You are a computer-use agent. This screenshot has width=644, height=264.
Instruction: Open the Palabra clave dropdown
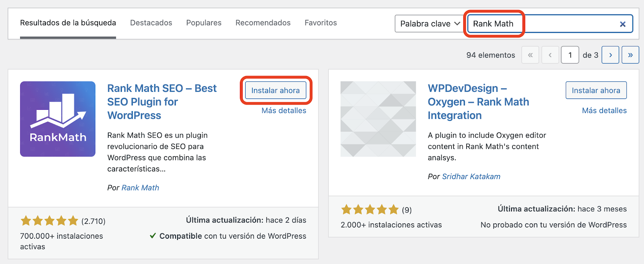pos(429,24)
